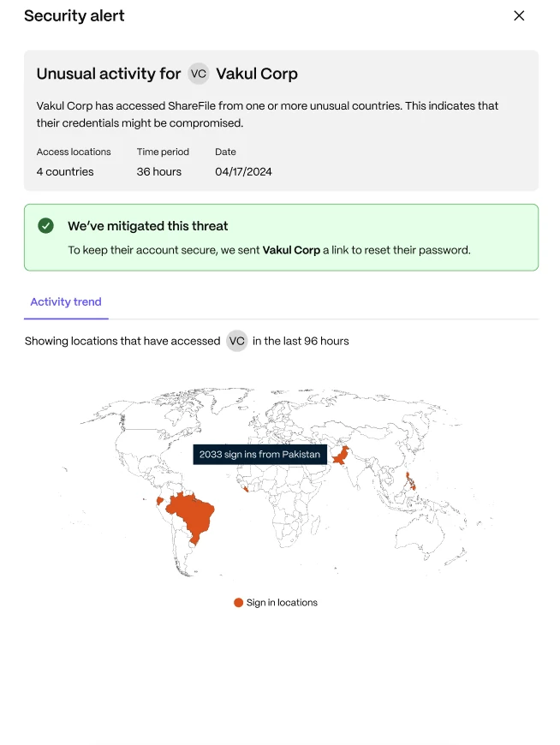
Task: Switch to the Activity trend tab
Action: [x=66, y=301]
